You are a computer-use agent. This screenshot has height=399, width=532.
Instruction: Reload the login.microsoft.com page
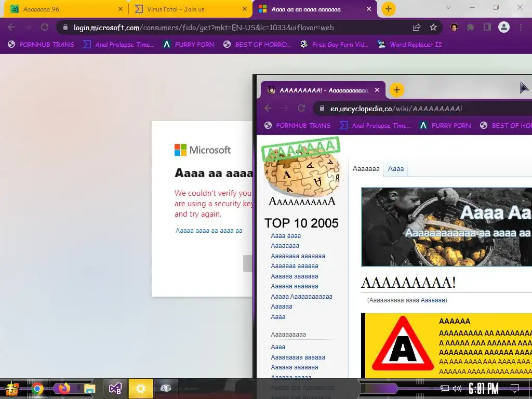click(x=45, y=27)
